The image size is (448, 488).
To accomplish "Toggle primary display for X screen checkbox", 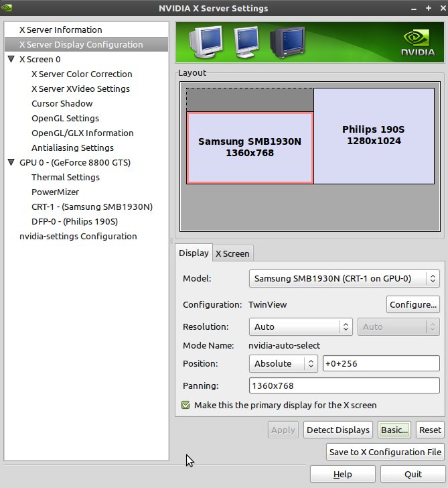I will [185, 405].
